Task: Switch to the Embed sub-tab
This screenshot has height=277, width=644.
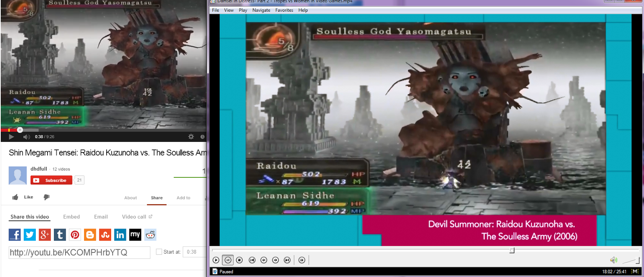Action: 71,217
